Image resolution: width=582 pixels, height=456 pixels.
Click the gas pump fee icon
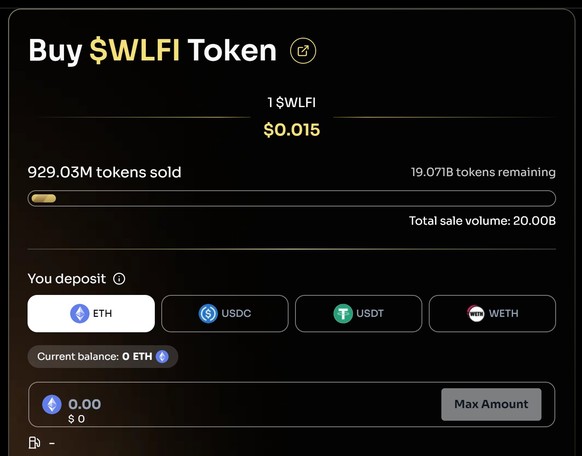pyautogui.click(x=35, y=443)
